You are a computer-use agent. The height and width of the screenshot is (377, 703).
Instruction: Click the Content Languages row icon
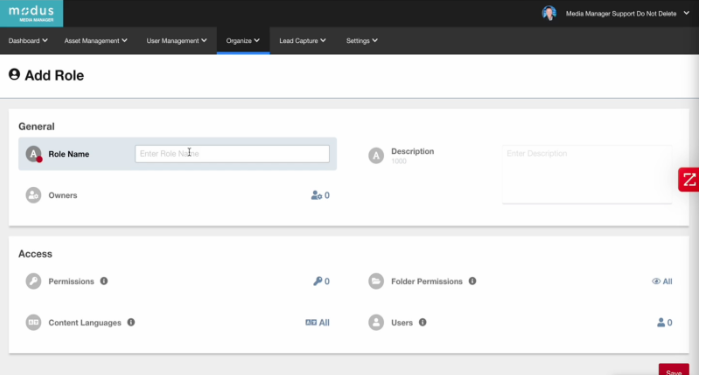click(x=33, y=322)
